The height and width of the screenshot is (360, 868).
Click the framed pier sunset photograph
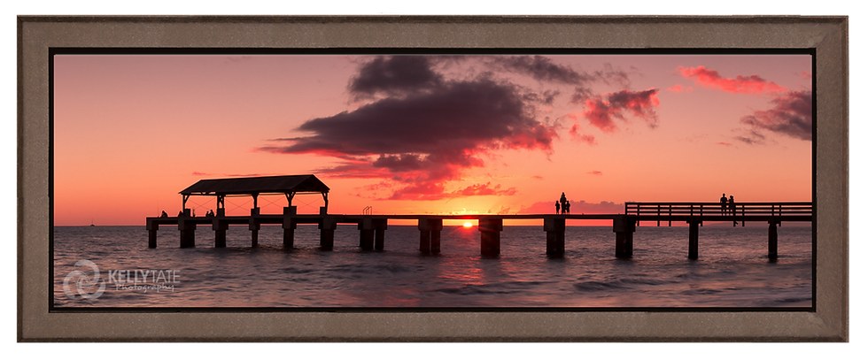[432, 179]
